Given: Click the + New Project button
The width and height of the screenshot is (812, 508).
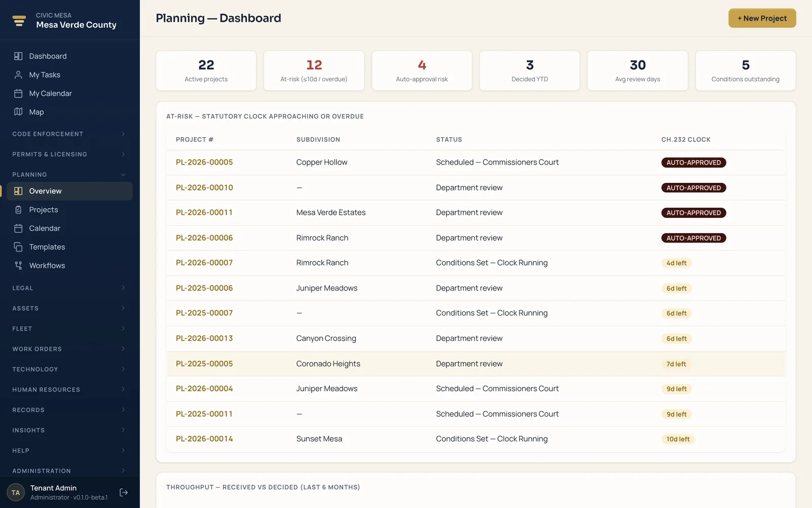Looking at the screenshot, I should (762, 18).
